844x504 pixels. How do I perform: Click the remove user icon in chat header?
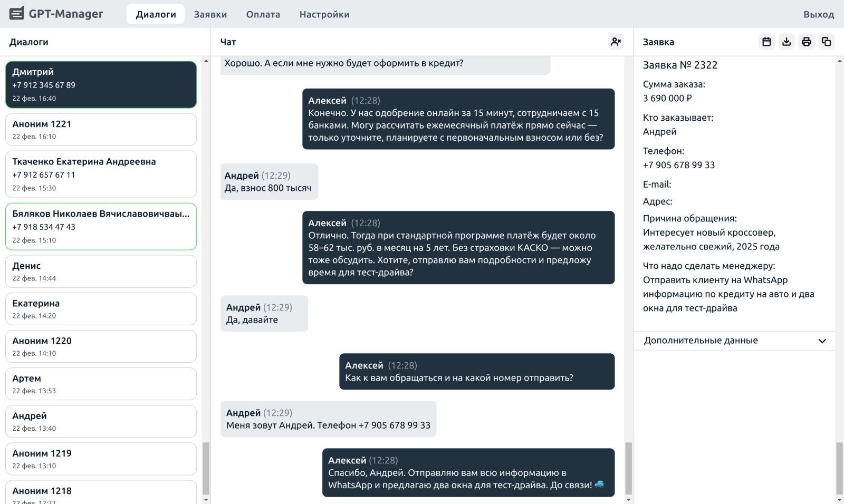coord(616,42)
